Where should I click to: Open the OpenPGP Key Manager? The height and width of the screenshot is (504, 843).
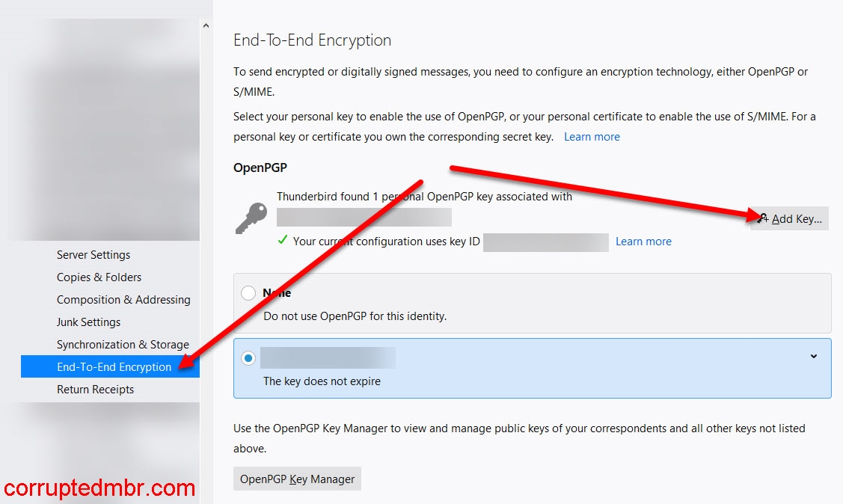pyautogui.click(x=296, y=479)
